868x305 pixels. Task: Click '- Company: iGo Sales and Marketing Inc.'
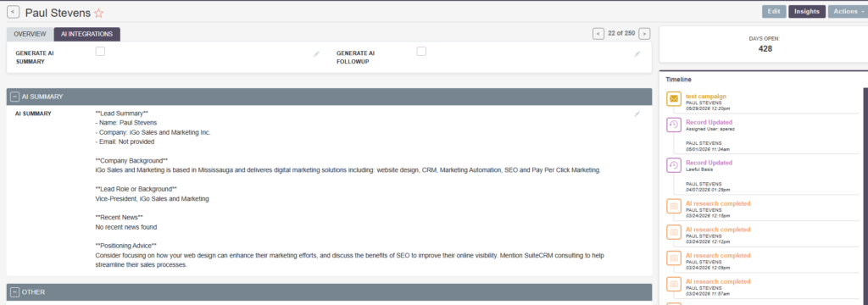153,132
